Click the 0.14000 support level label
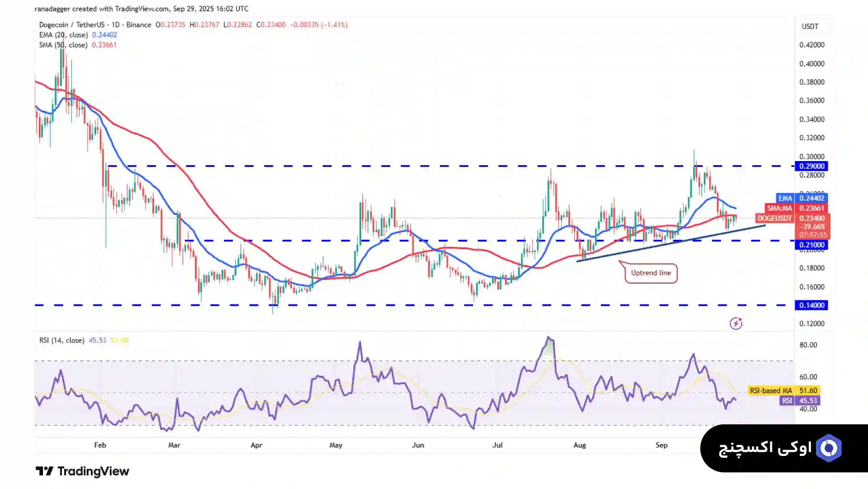Viewport: 868px width, 489px height. coord(811,305)
